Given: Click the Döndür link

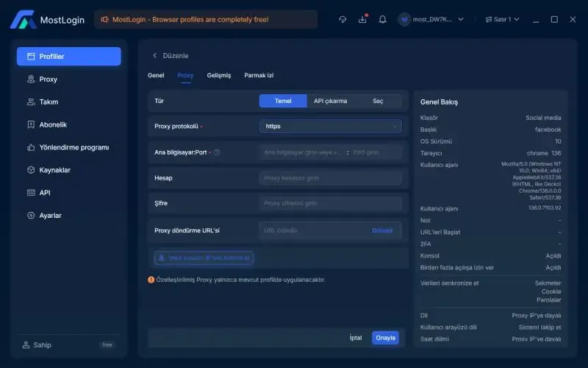Looking at the screenshot, I should click(382, 230).
